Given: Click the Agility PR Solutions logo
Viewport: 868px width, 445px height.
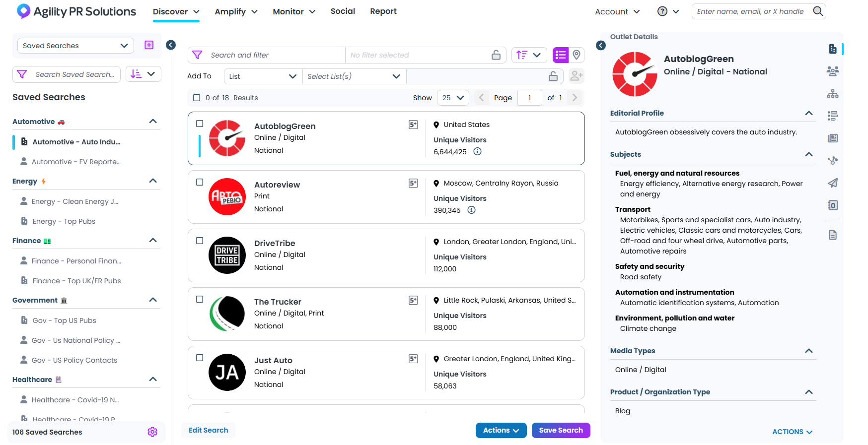Looking at the screenshot, I should tap(76, 11).
